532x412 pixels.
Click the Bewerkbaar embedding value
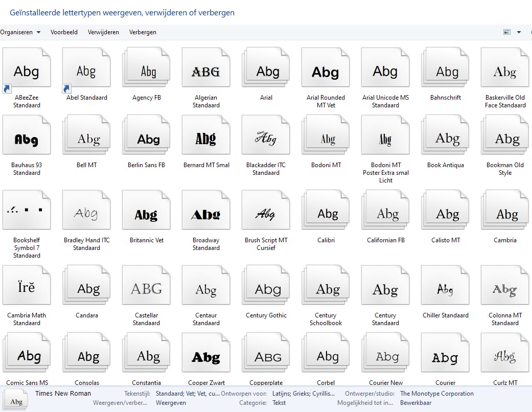coord(416,403)
